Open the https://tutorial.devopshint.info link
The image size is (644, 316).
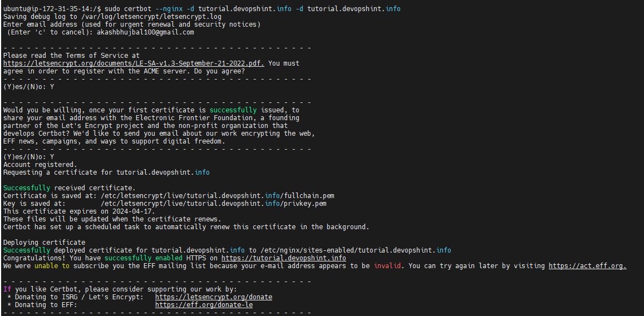283,258
